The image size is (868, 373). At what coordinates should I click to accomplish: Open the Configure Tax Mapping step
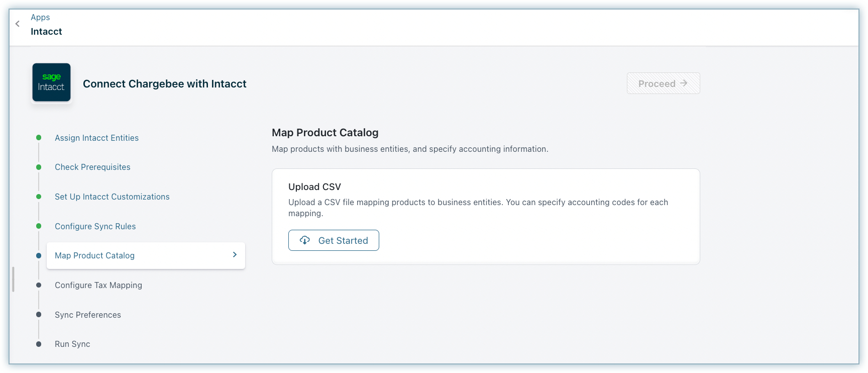pos(98,285)
